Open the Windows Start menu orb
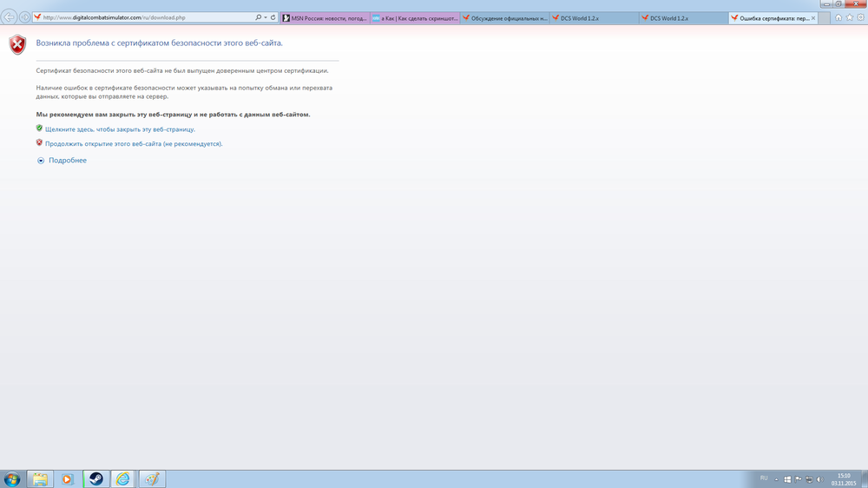Viewport: 868px width, 488px height. click(11, 479)
